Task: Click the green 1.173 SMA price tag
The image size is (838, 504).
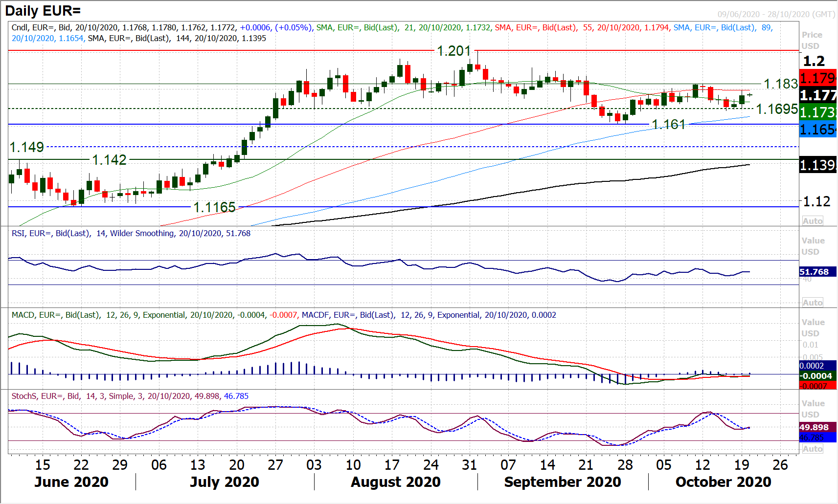Action: click(x=817, y=112)
